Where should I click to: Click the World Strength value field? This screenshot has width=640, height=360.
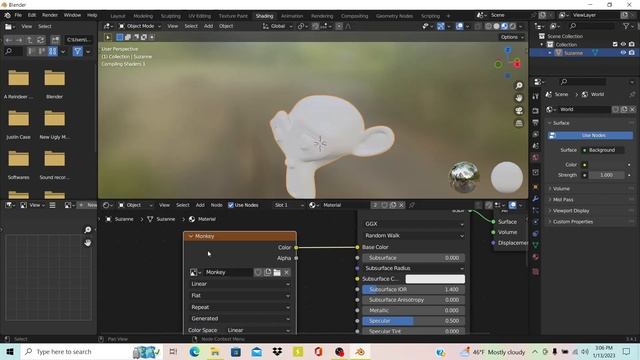tap(606, 175)
